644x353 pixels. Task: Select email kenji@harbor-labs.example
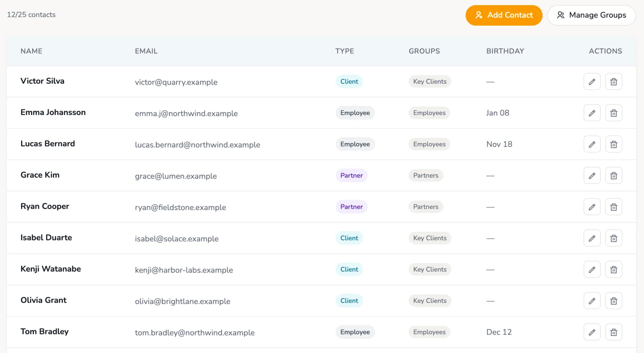pos(184,270)
